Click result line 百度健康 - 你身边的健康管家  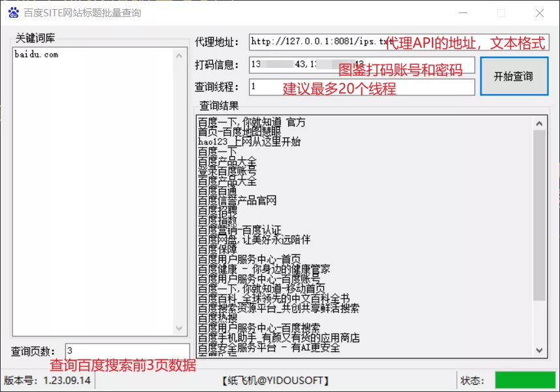click(x=264, y=269)
